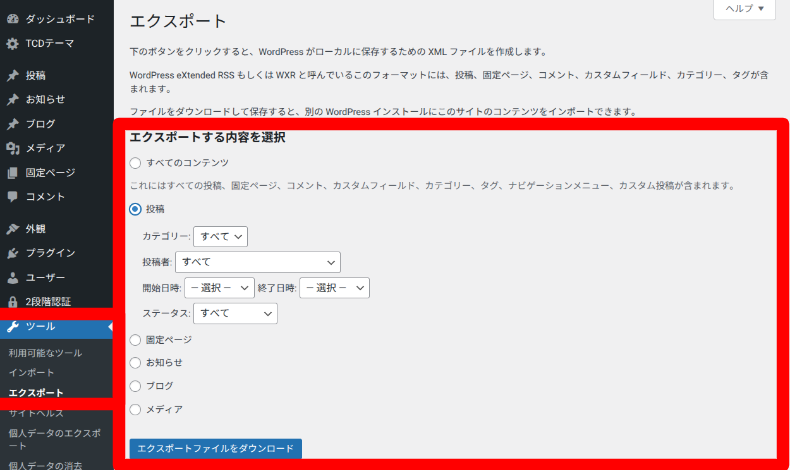Click the エクスポート page heading

pos(178,22)
